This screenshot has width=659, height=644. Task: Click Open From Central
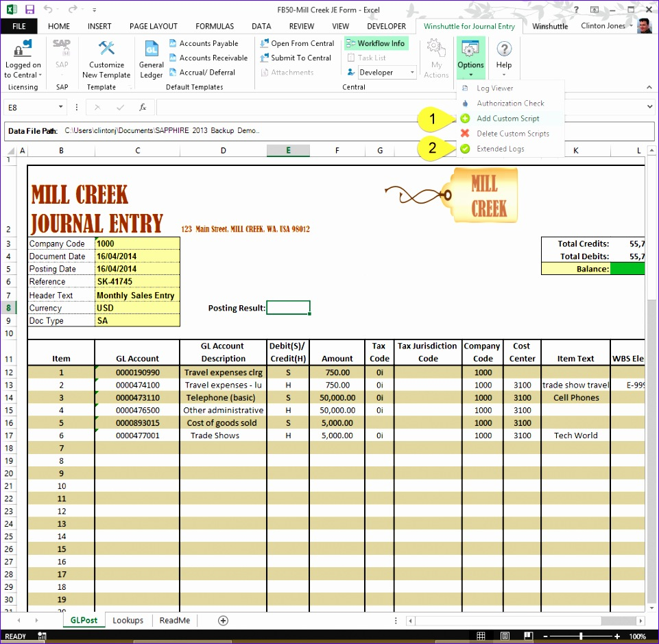tap(297, 43)
